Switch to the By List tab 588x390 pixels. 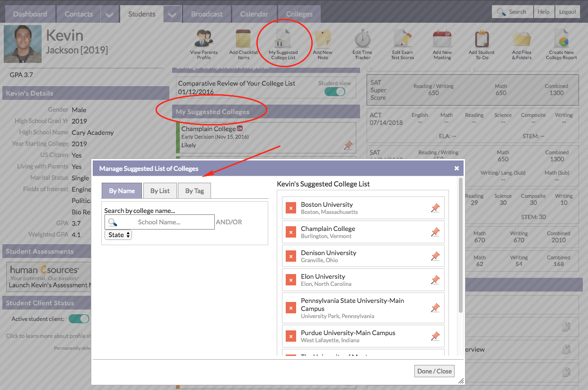click(x=160, y=191)
